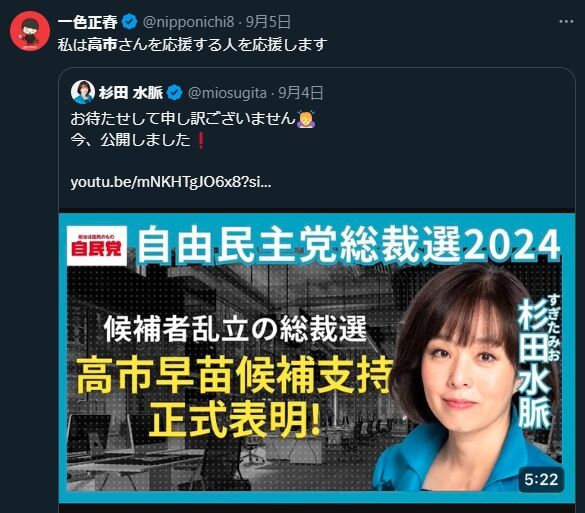Screen dimensions: 585x513
Task: Open 一色正春 profile avatar
Action: (x=29, y=31)
